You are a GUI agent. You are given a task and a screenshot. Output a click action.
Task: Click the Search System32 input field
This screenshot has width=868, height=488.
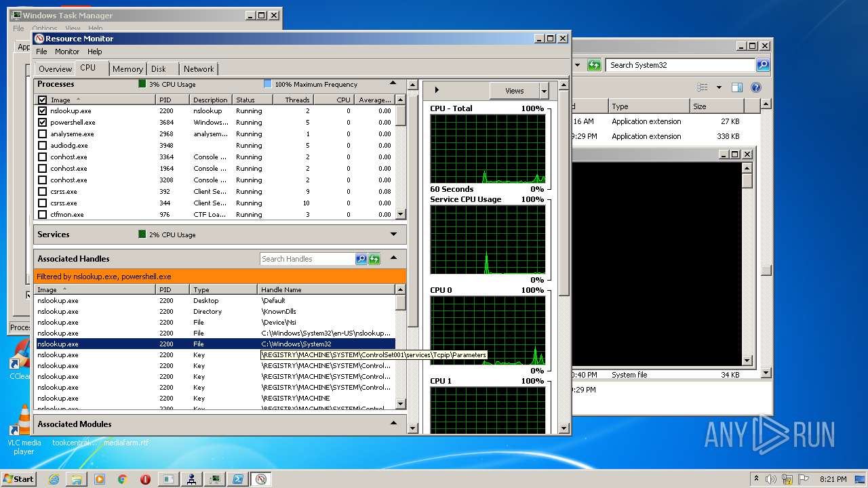[680, 65]
